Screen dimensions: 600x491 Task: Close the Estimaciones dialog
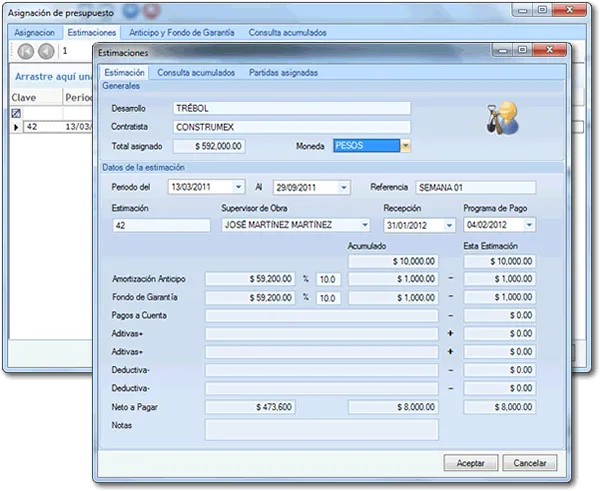[549, 50]
